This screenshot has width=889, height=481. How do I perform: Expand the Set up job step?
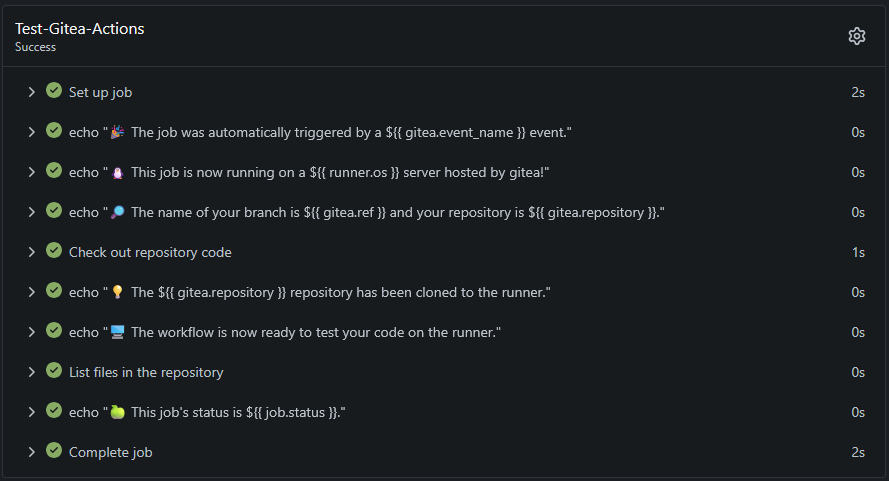point(32,92)
